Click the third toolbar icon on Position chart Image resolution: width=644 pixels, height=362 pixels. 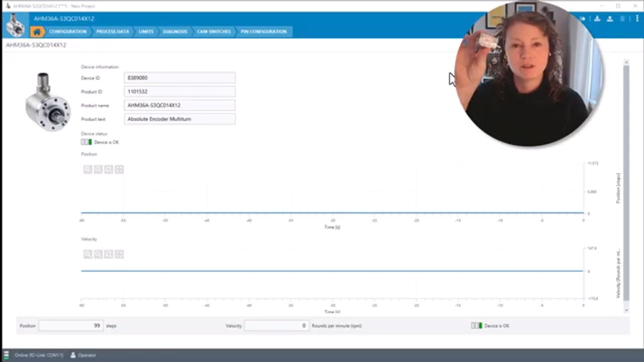109,169
